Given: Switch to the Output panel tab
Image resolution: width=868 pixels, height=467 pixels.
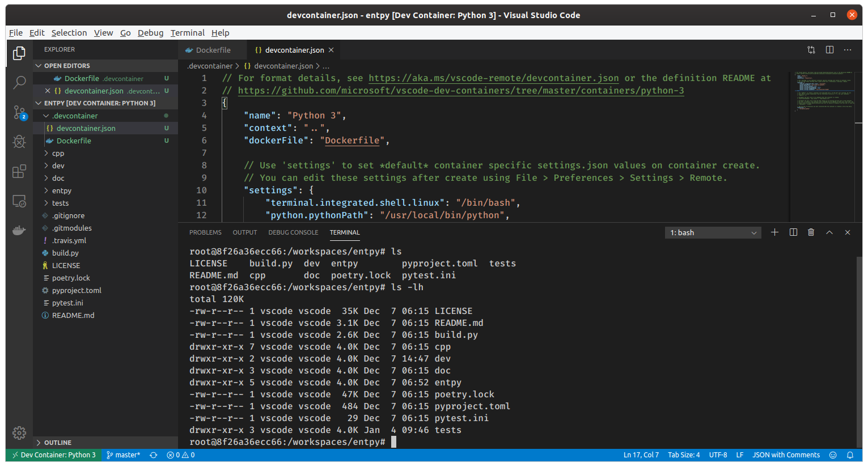Looking at the screenshot, I should click(x=245, y=232).
